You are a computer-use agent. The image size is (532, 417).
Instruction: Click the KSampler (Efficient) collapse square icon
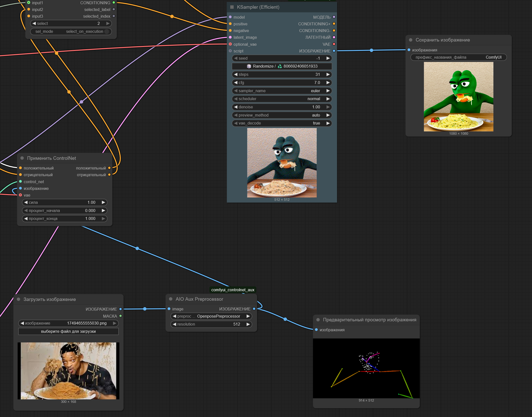(232, 7)
